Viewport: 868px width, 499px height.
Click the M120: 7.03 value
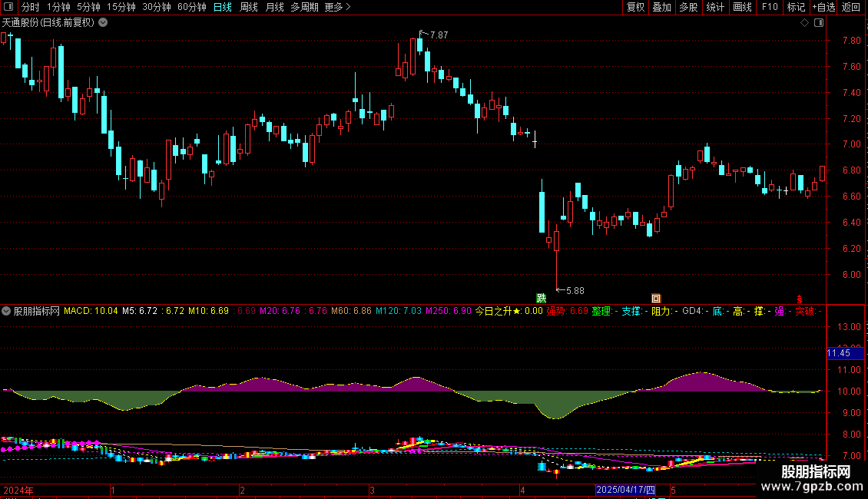pos(399,311)
